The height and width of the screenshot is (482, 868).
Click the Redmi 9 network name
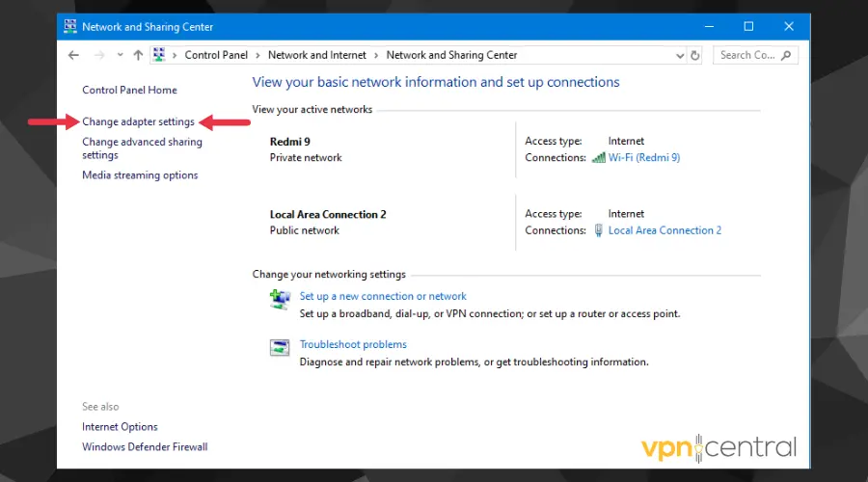[290, 141]
